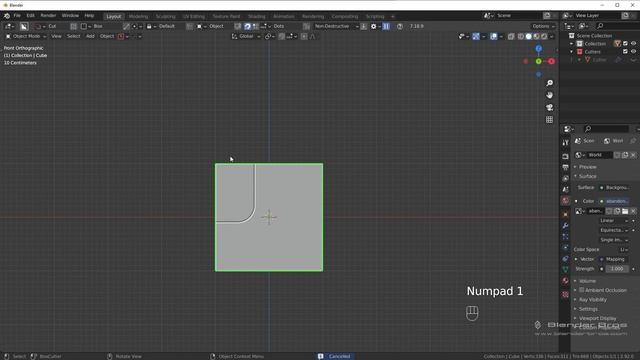Select rendered viewport shading
Screen dimensions: 640x360
click(x=544, y=36)
